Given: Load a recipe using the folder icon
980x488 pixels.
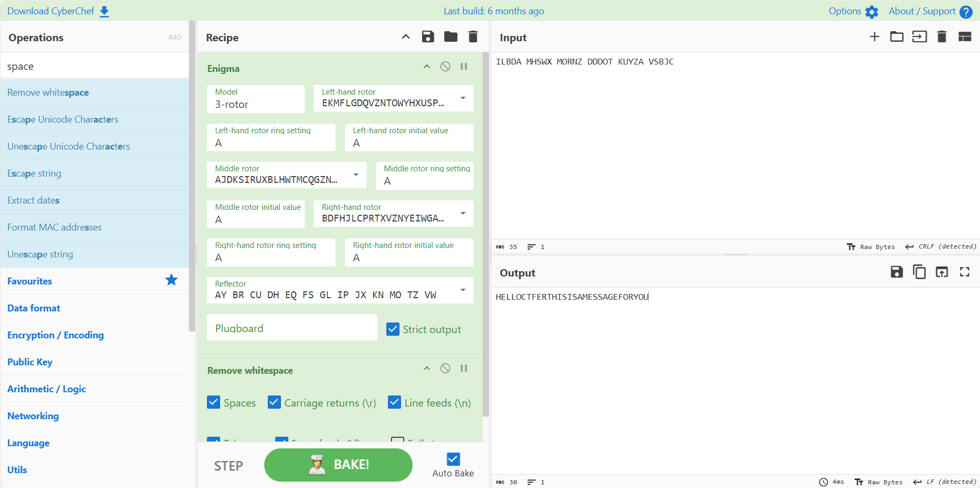Looking at the screenshot, I should (x=451, y=36).
